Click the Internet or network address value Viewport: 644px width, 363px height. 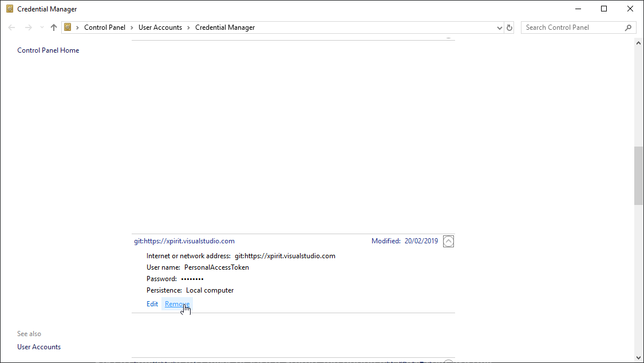coord(285,256)
